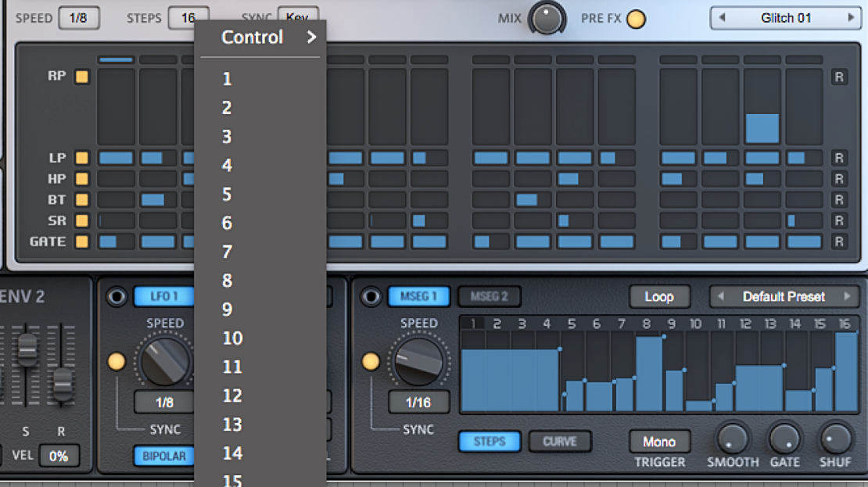Open the glitch SPEED 1/8 dropdown
Viewport: 868px width, 487px height.
79,18
